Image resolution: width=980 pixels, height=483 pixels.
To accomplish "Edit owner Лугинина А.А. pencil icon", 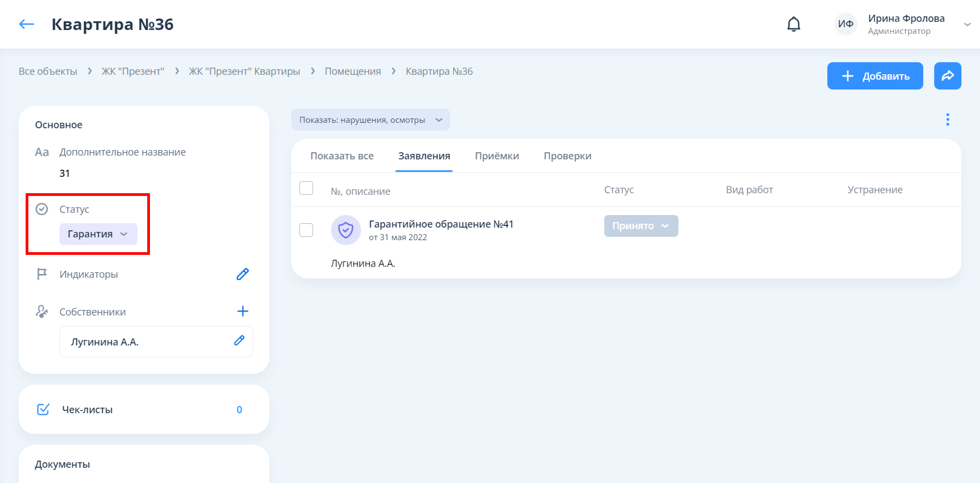I will [239, 341].
